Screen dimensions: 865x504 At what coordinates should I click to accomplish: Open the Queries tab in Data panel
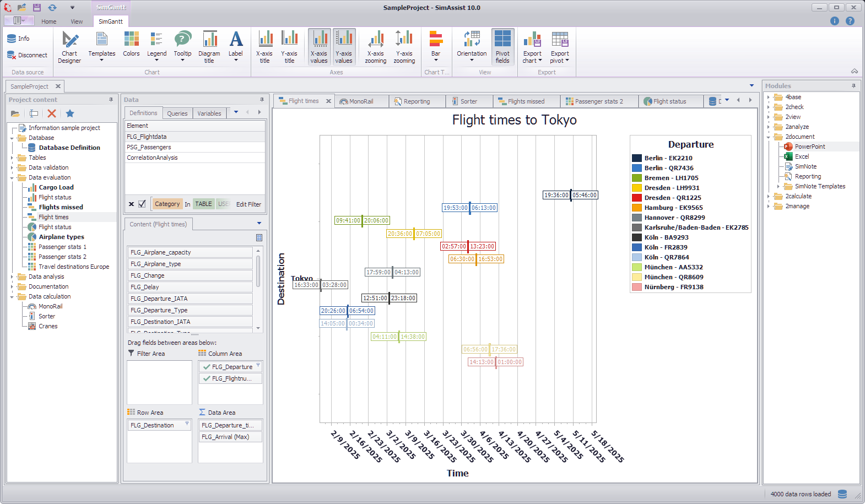click(177, 113)
